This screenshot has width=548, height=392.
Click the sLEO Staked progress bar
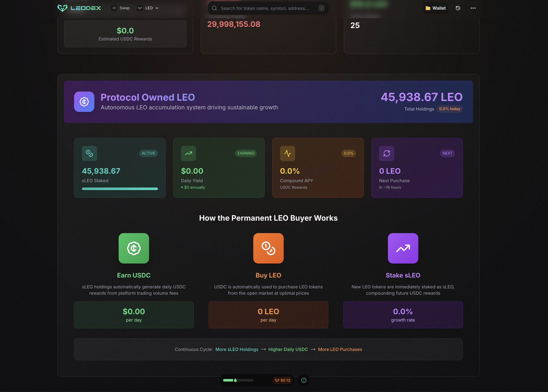(x=120, y=189)
